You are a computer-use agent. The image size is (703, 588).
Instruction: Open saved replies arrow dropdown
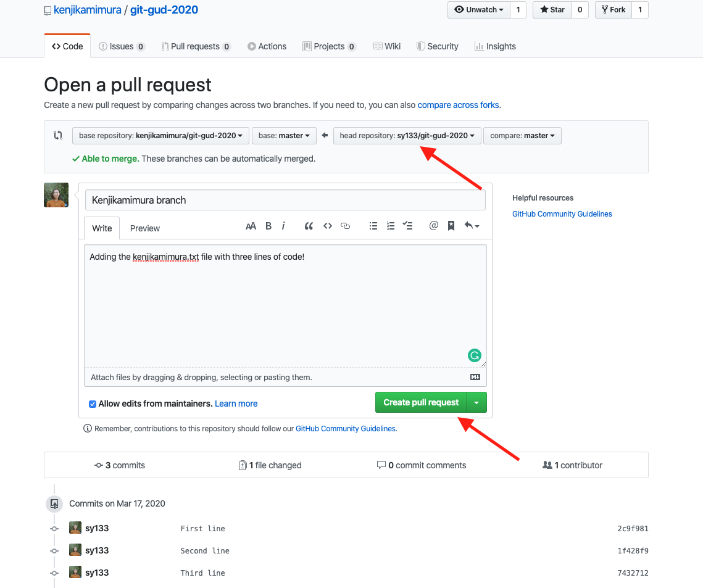pos(472,225)
